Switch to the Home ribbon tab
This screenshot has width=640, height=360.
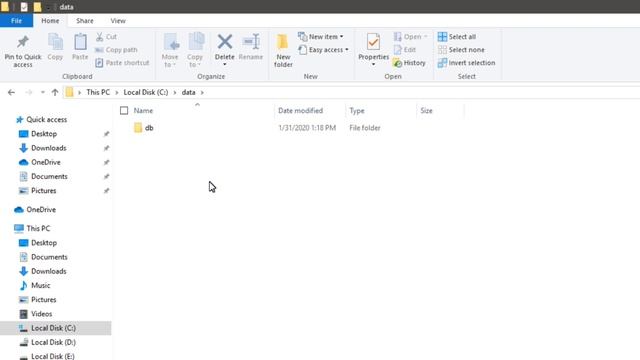(x=50, y=20)
